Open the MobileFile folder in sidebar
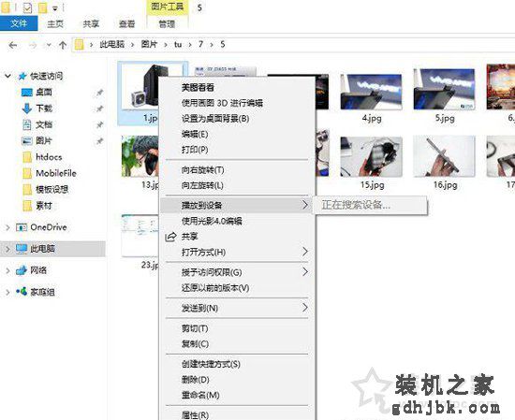Screen dimensions: 515x420 (x=56, y=173)
